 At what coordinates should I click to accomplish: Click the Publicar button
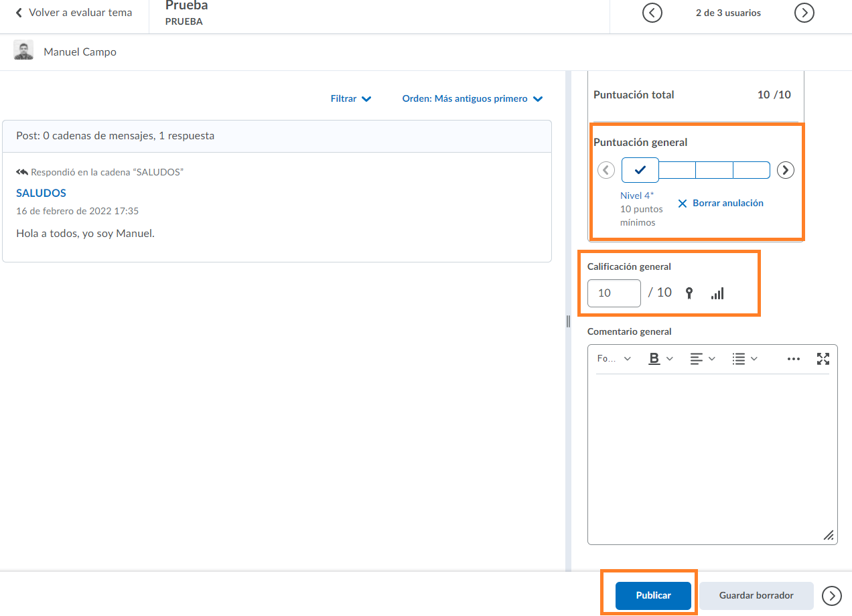tap(653, 595)
